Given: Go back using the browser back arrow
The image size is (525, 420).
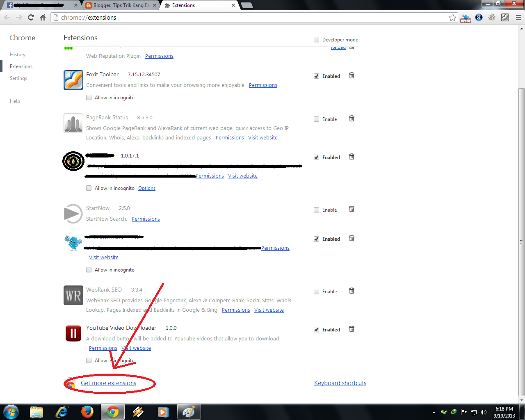Looking at the screenshot, I should click(x=7, y=17).
